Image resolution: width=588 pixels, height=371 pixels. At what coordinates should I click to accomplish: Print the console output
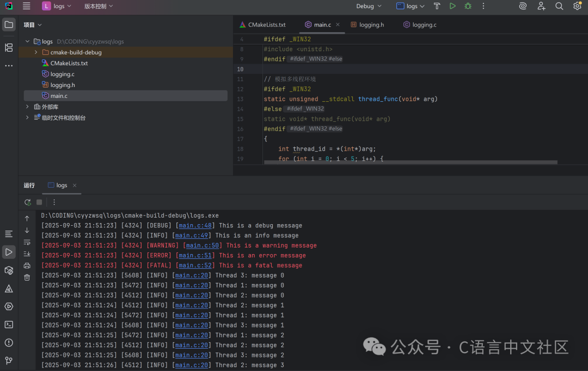point(27,265)
